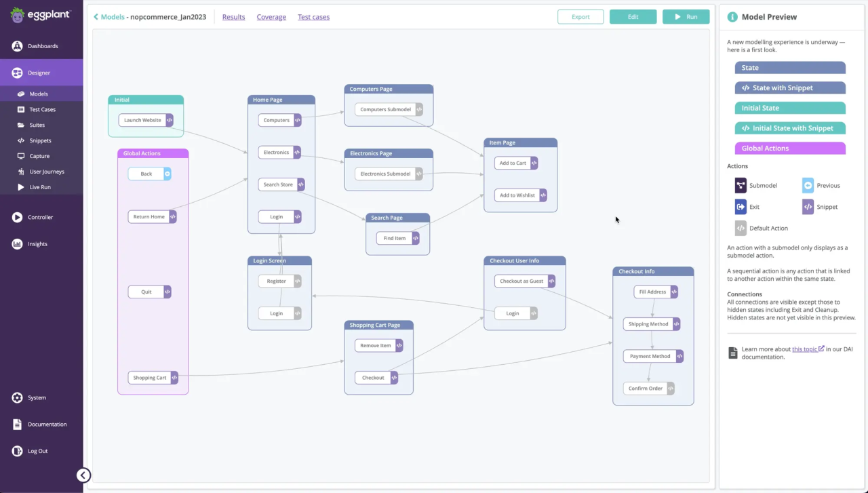Click the Exit legend icon

[x=741, y=207]
